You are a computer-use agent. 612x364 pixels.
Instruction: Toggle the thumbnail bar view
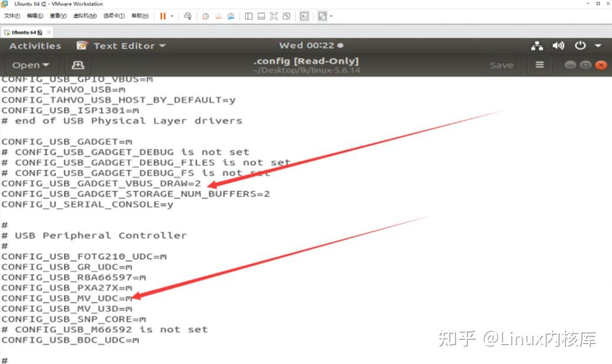click(x=260, y=16)
